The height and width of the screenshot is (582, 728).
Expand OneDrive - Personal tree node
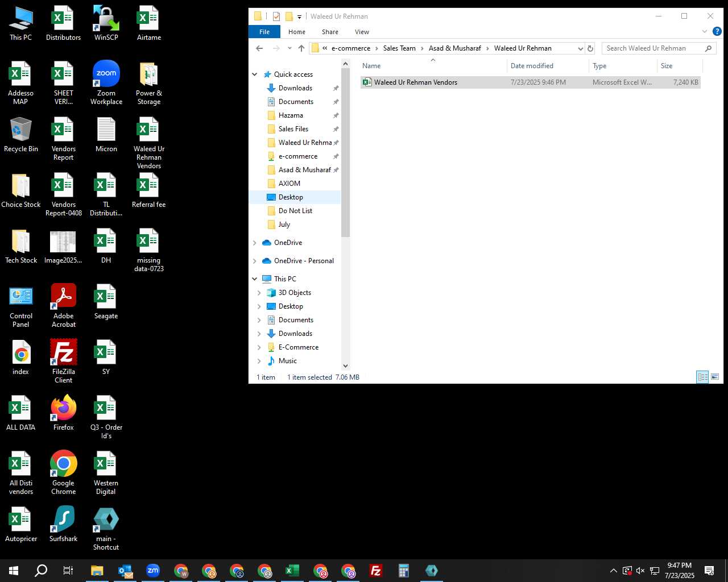point(255,261)
